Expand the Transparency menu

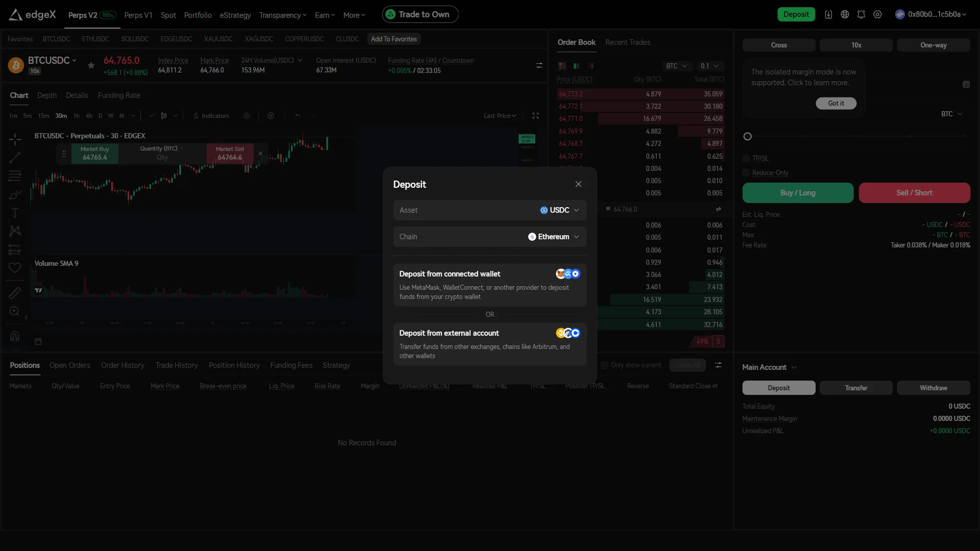tap(283, 15)
